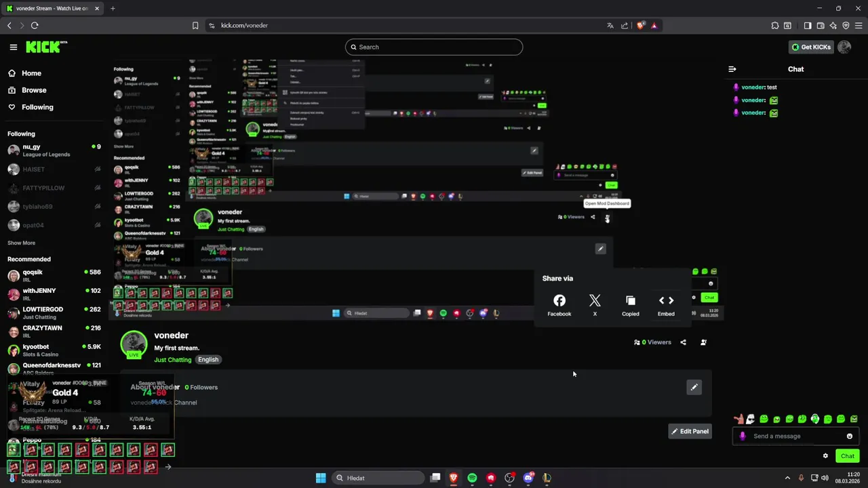Go back in browser history
Screen dimensions: 868x488
point(9,25)
